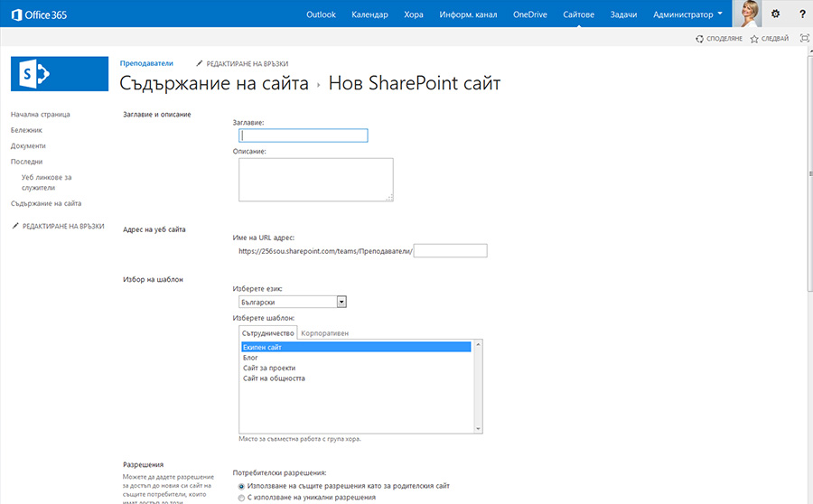Open Начална страница in left navigation
Screen dimensions: 813x504
click(x=41, y=114)
